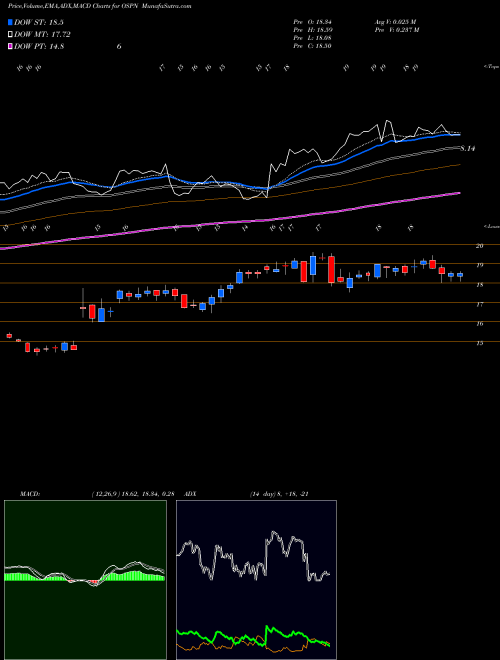
Task: Select the 'DOW ST: 18.5' legend label
Action: [39, 23]
